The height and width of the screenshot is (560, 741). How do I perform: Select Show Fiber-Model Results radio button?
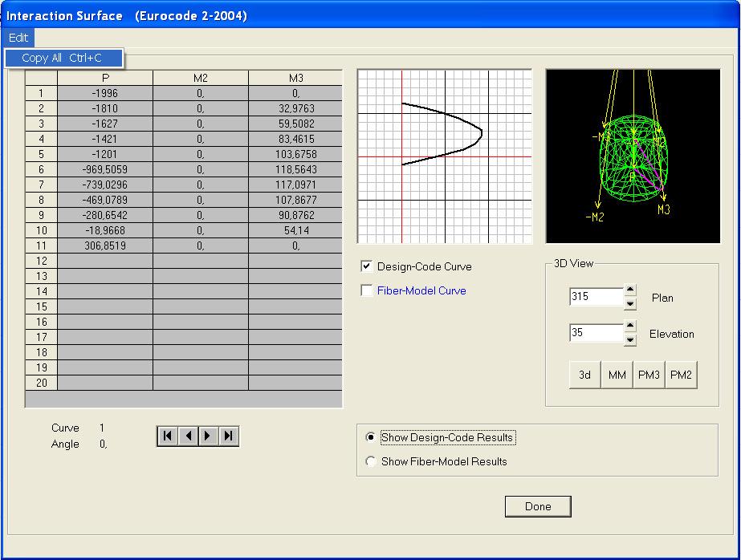coord(371,461)
